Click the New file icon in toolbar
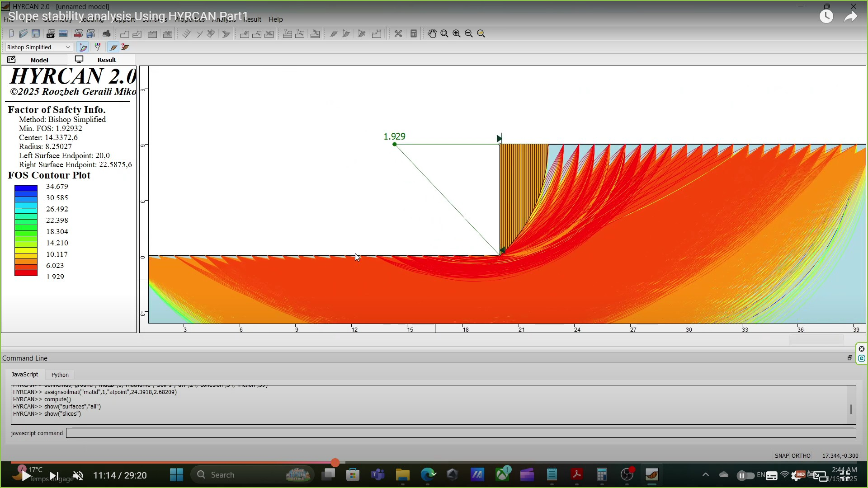Screen dimensions: 868x488 11,34
